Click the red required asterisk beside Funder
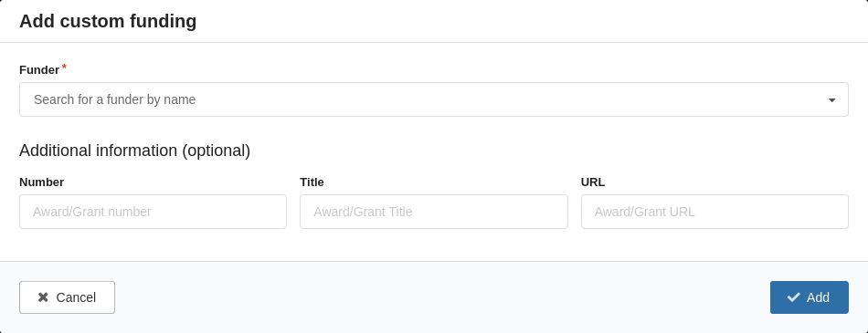Image resolution: width=868 pixels, height=333 pixels. (64, 67)
